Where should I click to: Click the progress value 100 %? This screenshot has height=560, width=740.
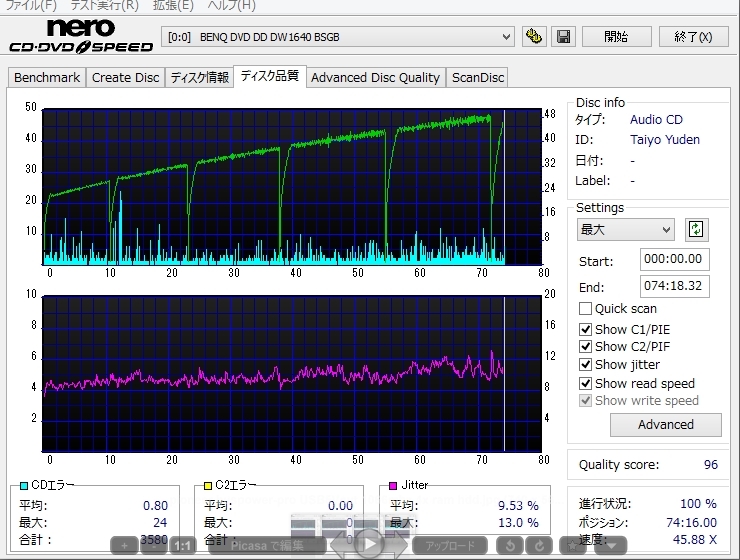[698, 504]
